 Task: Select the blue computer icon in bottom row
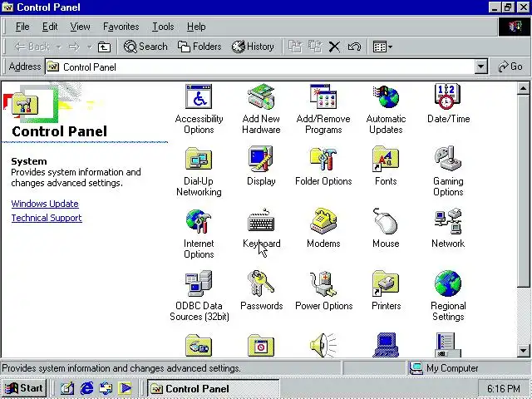click(386, 345)
